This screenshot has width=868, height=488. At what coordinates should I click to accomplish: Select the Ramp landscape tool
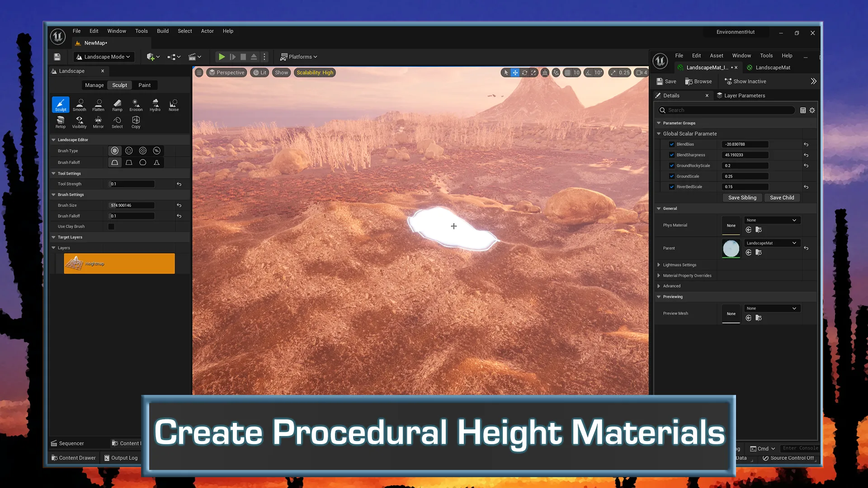(x=117, y=104)
